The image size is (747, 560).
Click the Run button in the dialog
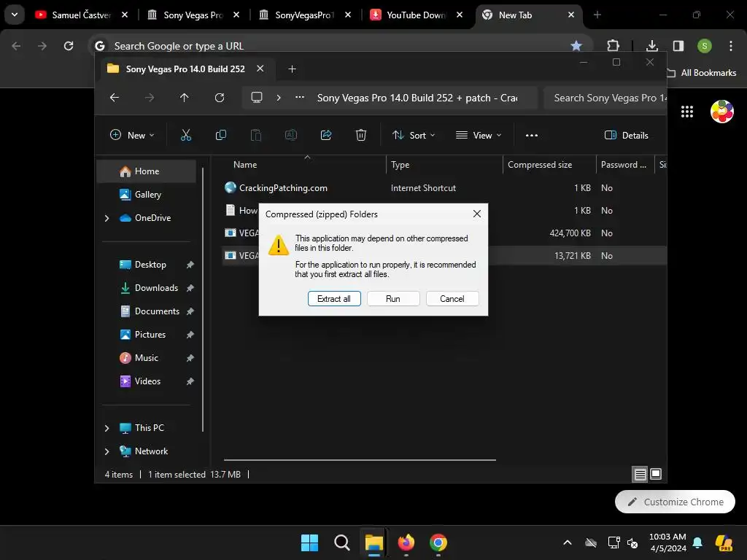(x=393, y=298)
